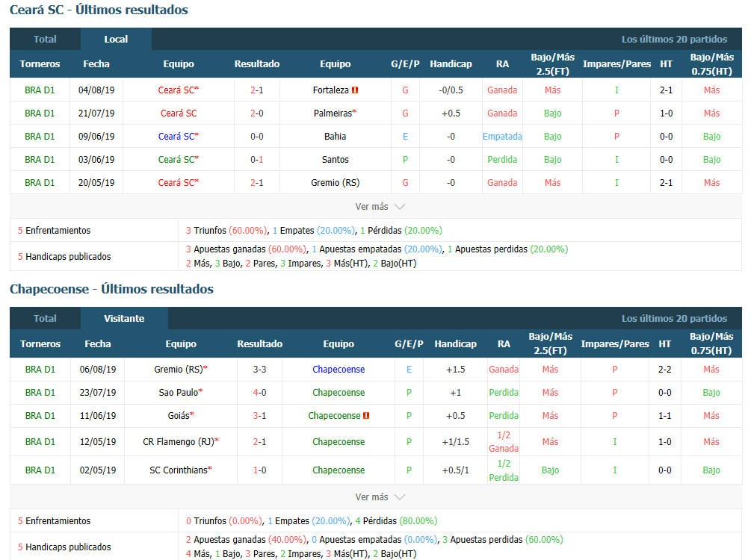Screen dimensions: 751x560
Task: Click BRA D1 in the 06/08/19 row
Action: coord(40,370)
